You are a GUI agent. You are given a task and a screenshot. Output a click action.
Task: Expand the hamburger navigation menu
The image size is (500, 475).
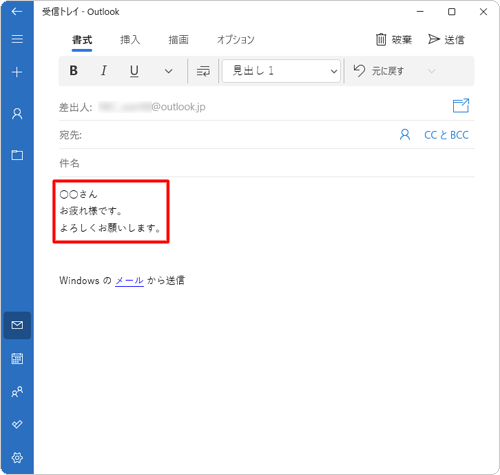click(x=17, y=39)
